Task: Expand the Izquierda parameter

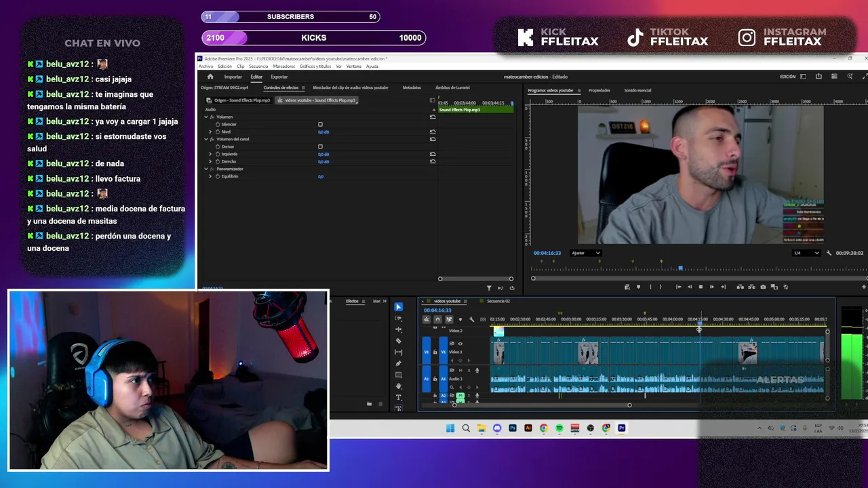Action: (210, 154)
